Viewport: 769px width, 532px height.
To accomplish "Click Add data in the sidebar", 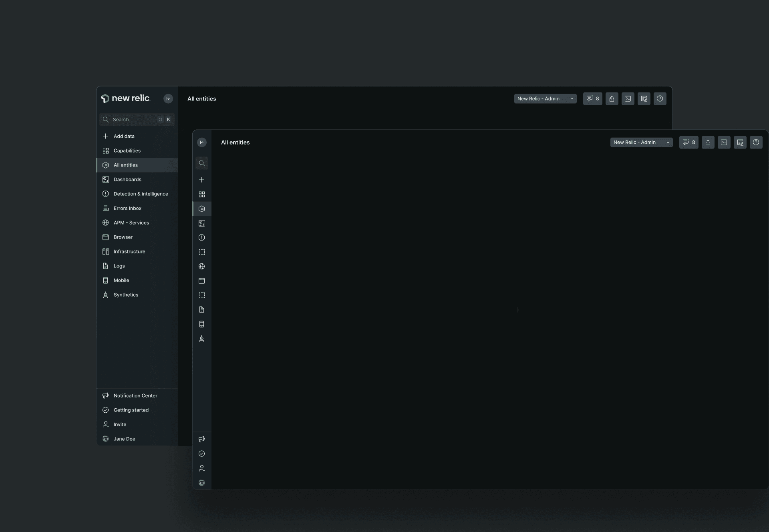I will [x=124, y=136].
